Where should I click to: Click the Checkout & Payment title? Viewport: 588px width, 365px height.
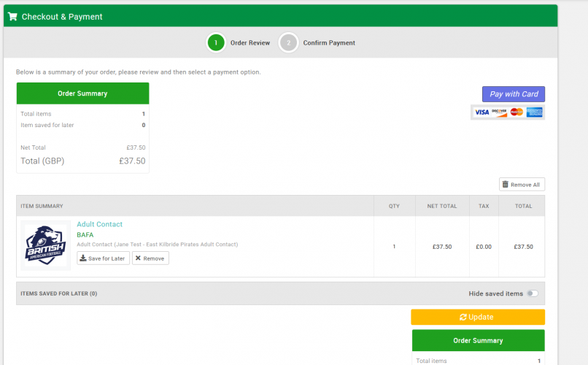pyautogui.click(x=62, y=17)
